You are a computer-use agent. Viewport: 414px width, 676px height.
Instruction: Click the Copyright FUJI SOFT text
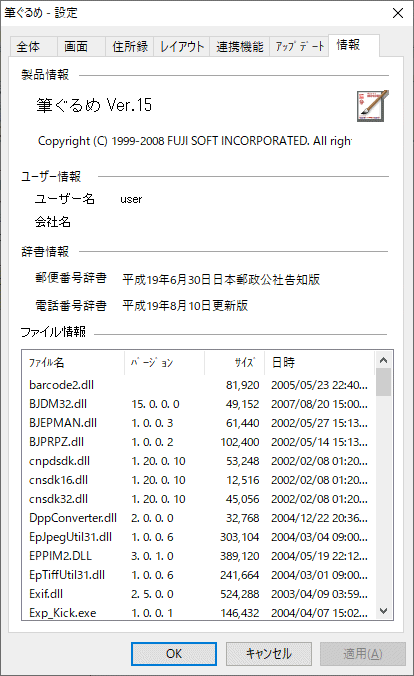195,141
